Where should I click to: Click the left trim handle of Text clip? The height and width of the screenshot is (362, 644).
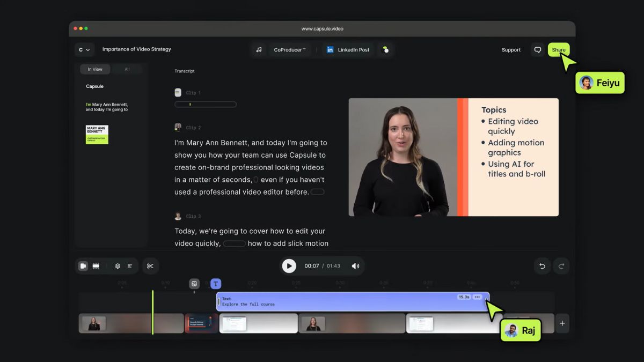pos(219,301)
